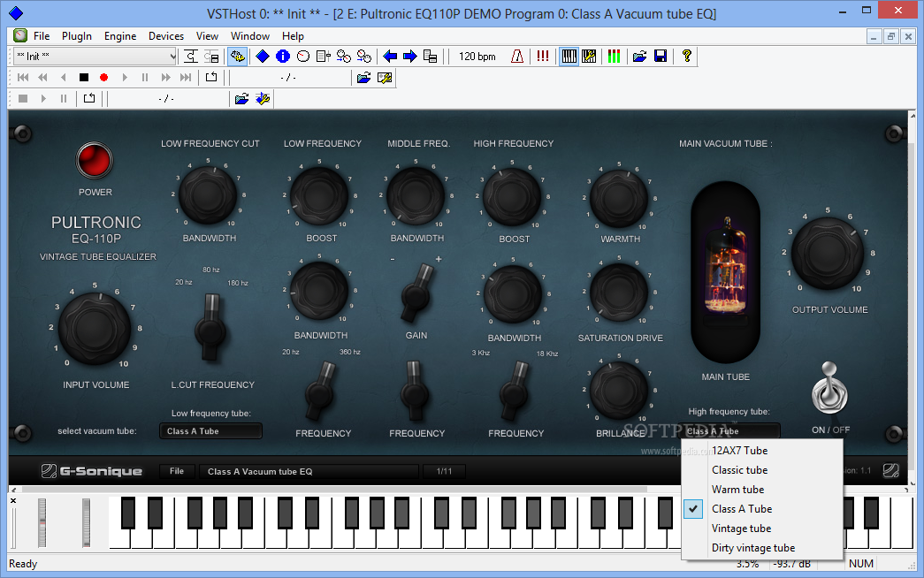Toggle the keyboard bar piano icon

click(x=569, y=57)
